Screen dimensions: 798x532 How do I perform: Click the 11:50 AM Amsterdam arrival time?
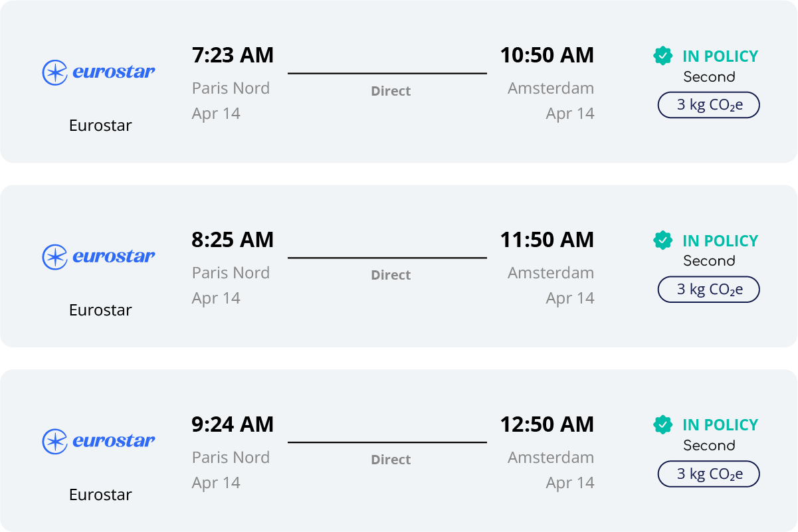pos(547,240)
